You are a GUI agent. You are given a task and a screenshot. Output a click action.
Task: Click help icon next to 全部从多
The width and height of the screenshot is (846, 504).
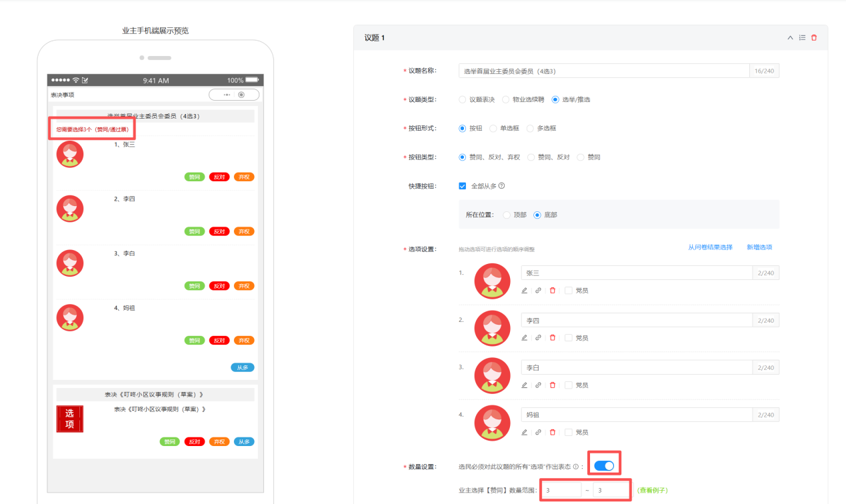tap(501, 186)
